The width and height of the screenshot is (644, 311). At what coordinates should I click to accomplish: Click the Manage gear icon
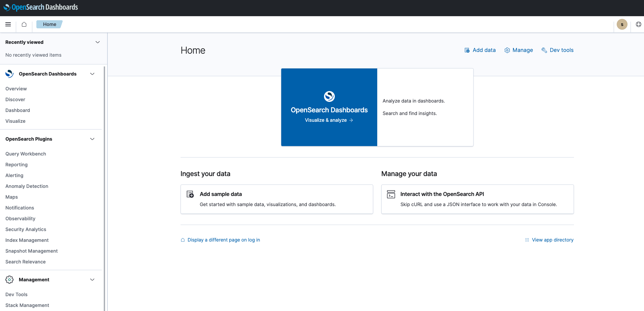coord(507,50)
